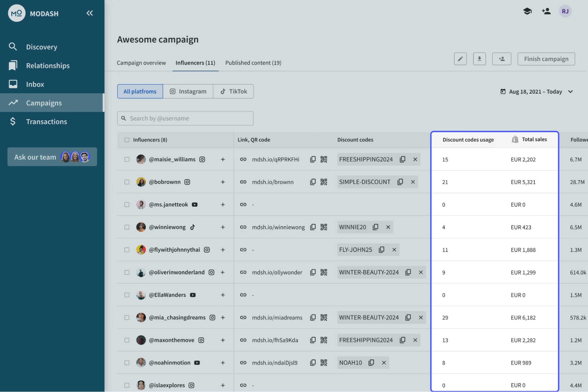588x392 pixels.
Task: Click the Search by @username field
Action: pos(185,119)
